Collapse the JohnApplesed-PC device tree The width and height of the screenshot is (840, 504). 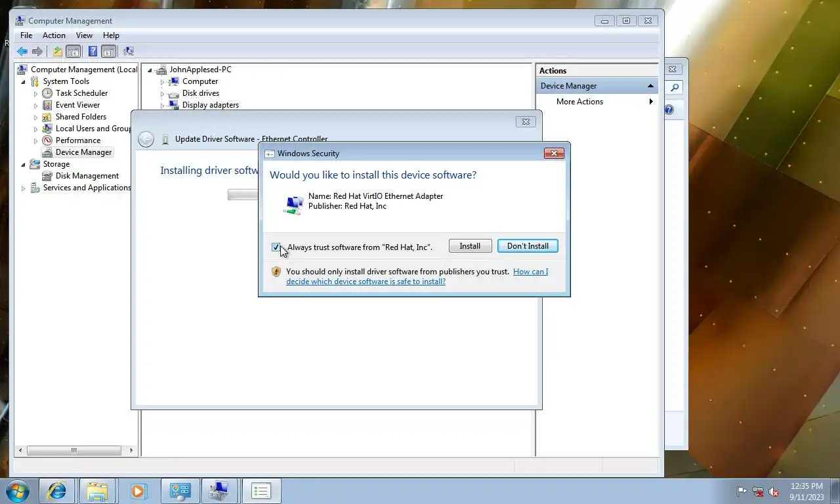[x=150, y=70]
